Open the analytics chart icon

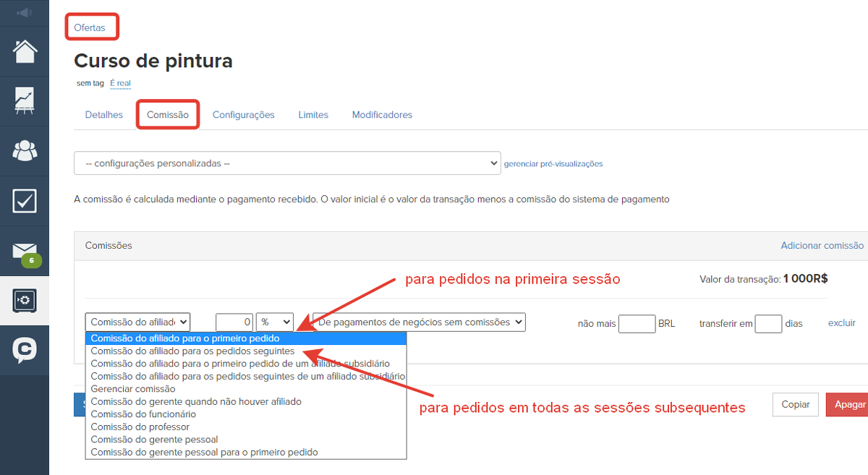(x=25, y=101)
